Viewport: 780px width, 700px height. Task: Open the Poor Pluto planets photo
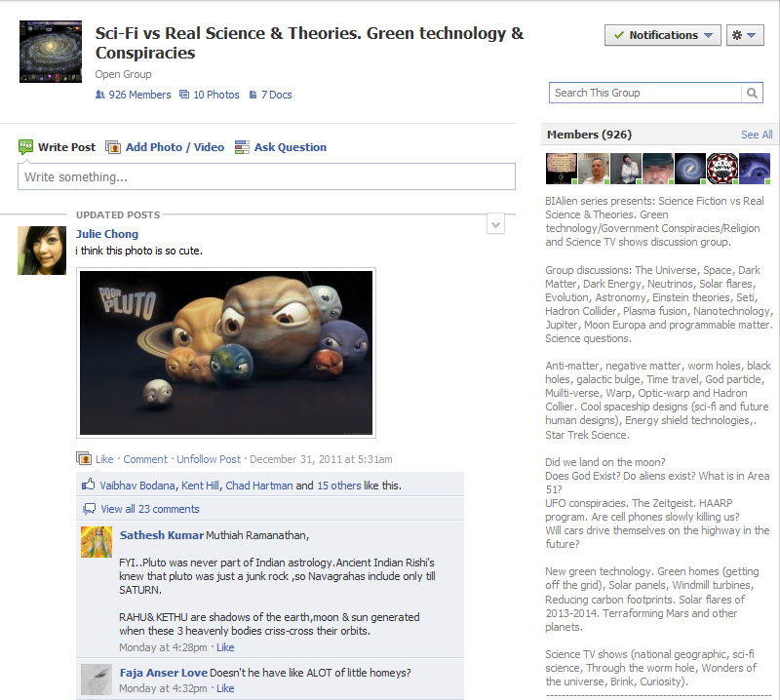point(226,352)
